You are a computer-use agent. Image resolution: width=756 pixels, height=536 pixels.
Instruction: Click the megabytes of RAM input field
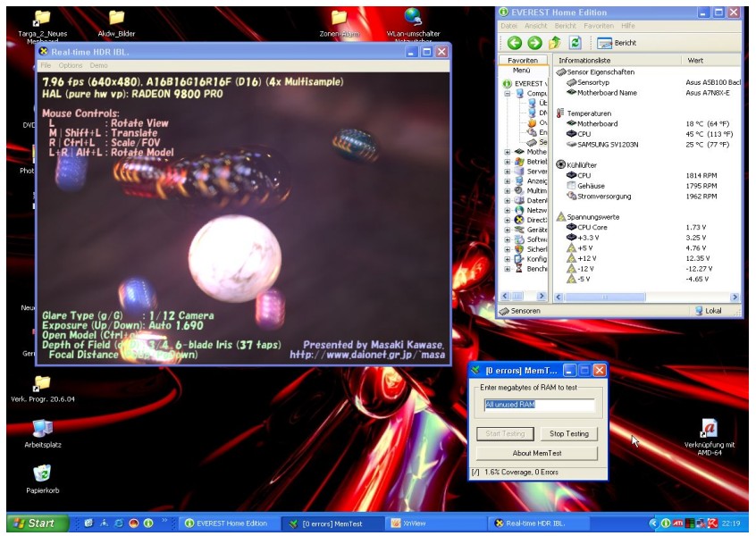539,405
